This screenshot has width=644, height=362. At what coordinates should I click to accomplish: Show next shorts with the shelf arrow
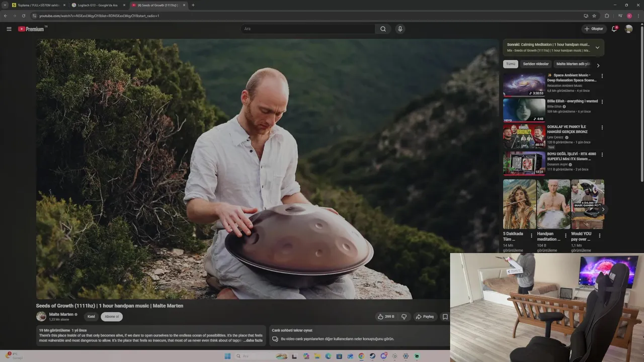tap(603, 209)
